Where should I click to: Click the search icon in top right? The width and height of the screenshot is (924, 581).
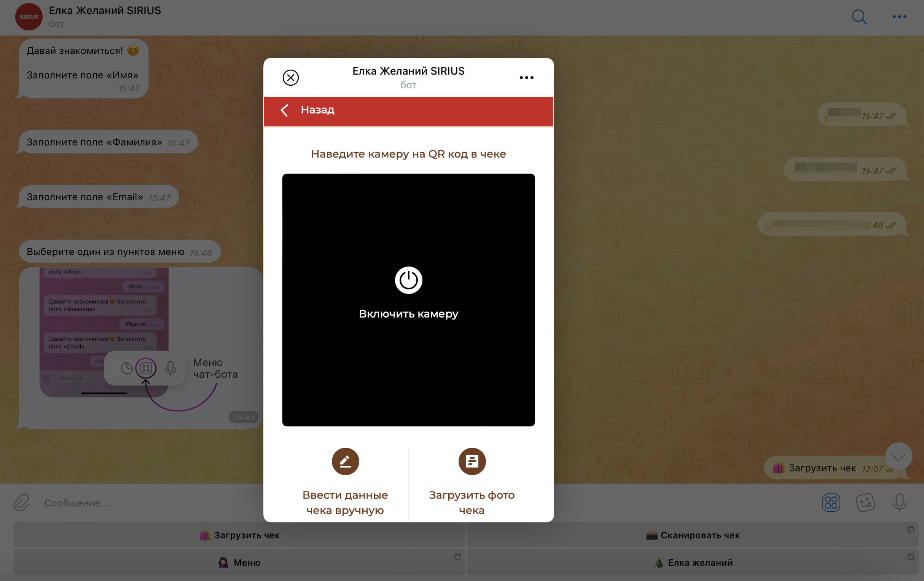(859, 17)
